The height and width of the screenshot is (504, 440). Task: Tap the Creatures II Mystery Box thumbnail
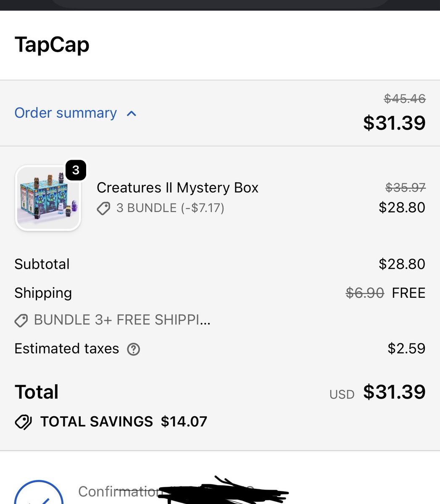pos(48,198)
